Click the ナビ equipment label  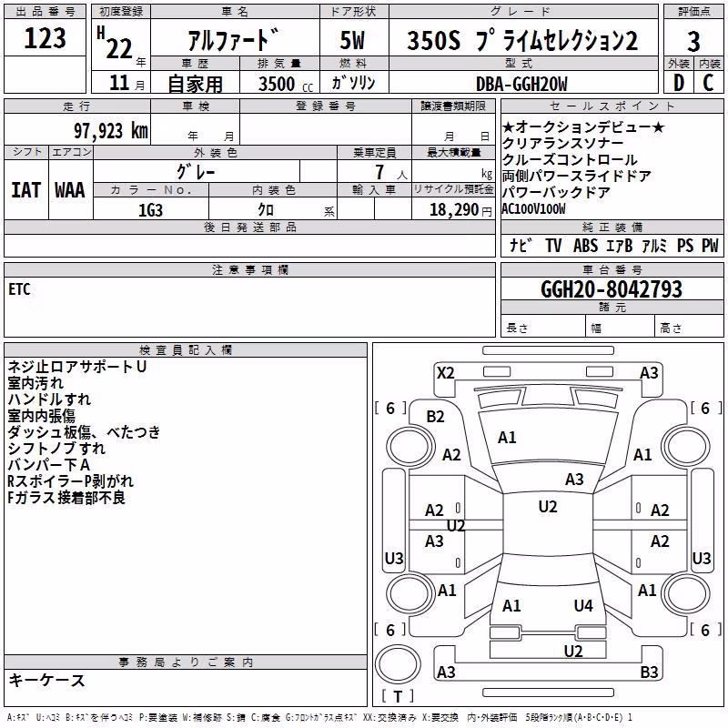520,245
